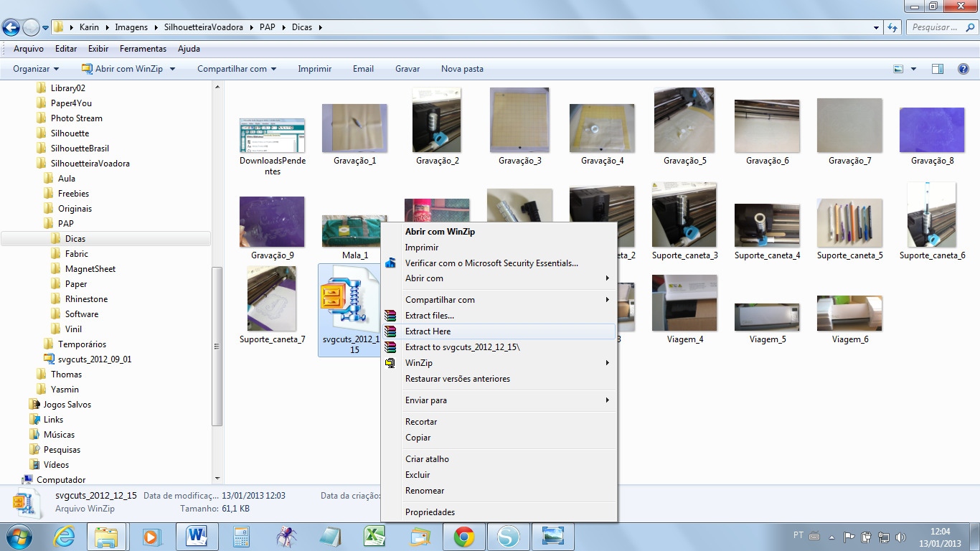Open Microsoft Word from taskbar
Image resolution: width=980 pixels, height=551 pixels.
point(197,536)
